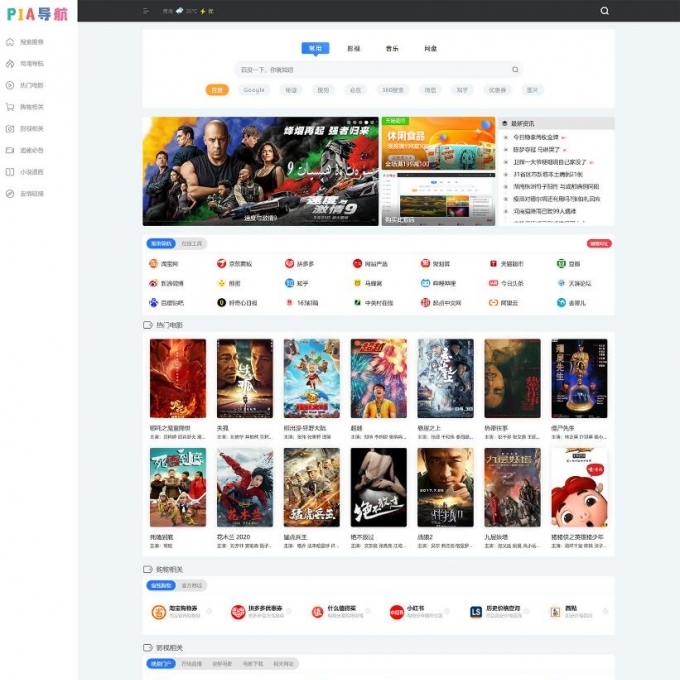Open the book icon item in the sidebar

10,172
